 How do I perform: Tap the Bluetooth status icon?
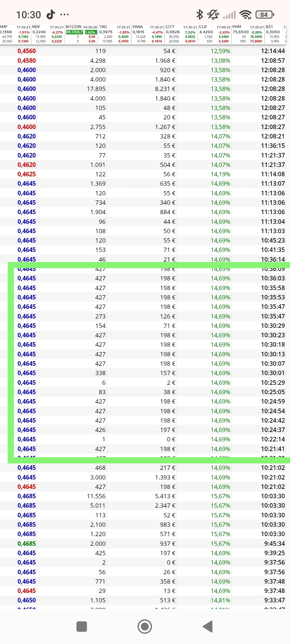coord(200,14)
